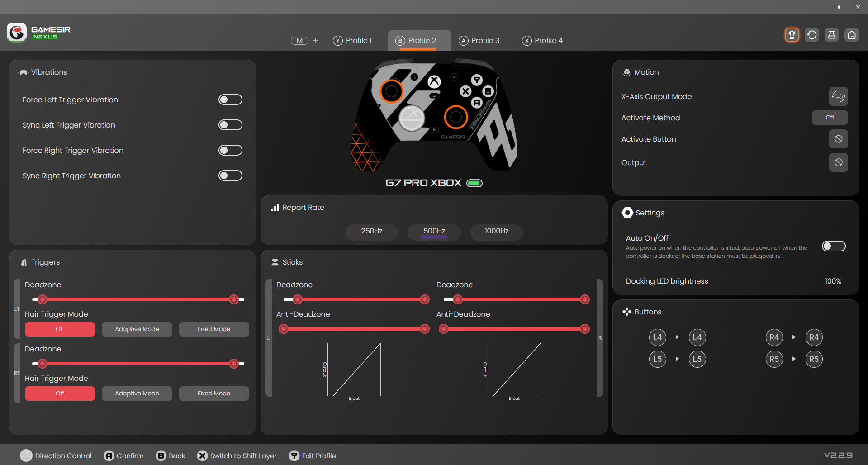Screen dimensions: 868x465
Task: Switch to Profile 1 tab
Action: pos(353,41)
